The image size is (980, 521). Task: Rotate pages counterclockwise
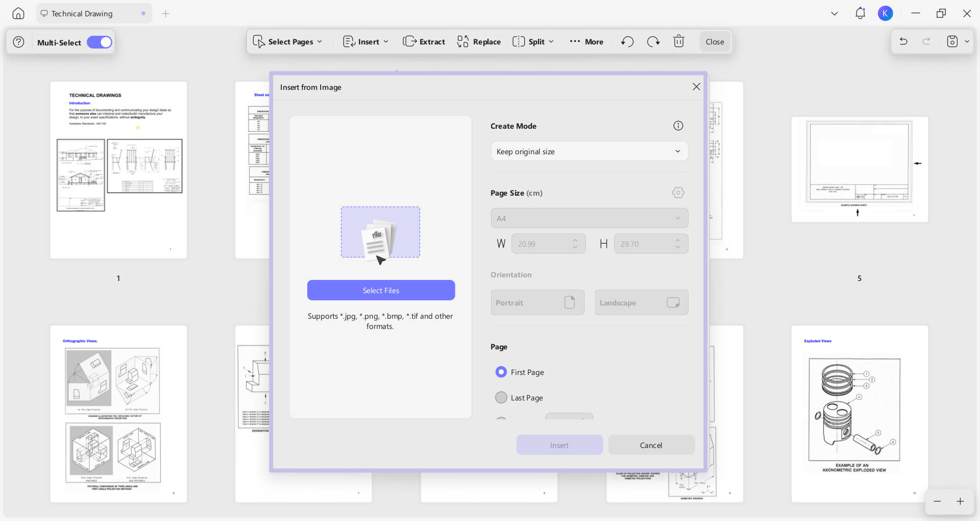(628, 42)
